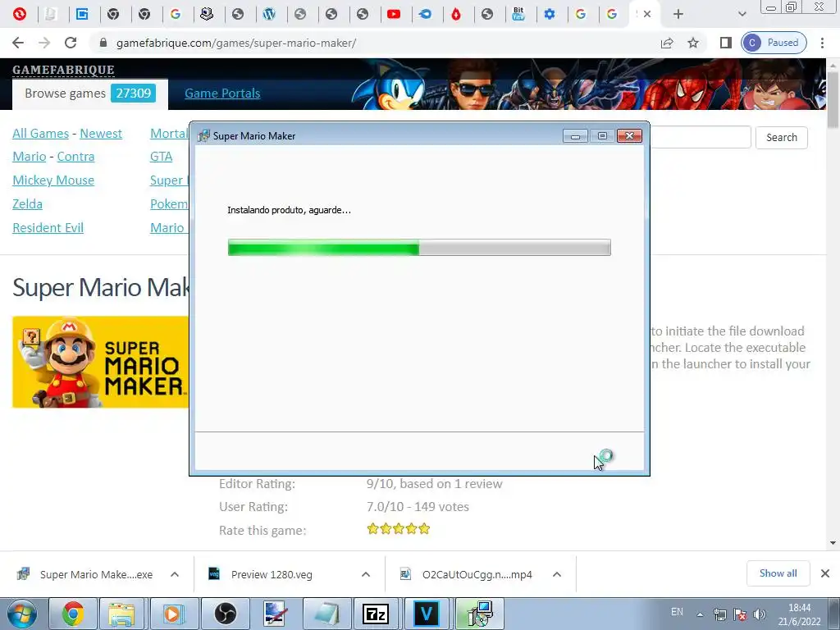Click the GAMEFABRIQUE logo
The image size is (840, 630).
pos(63,70)
